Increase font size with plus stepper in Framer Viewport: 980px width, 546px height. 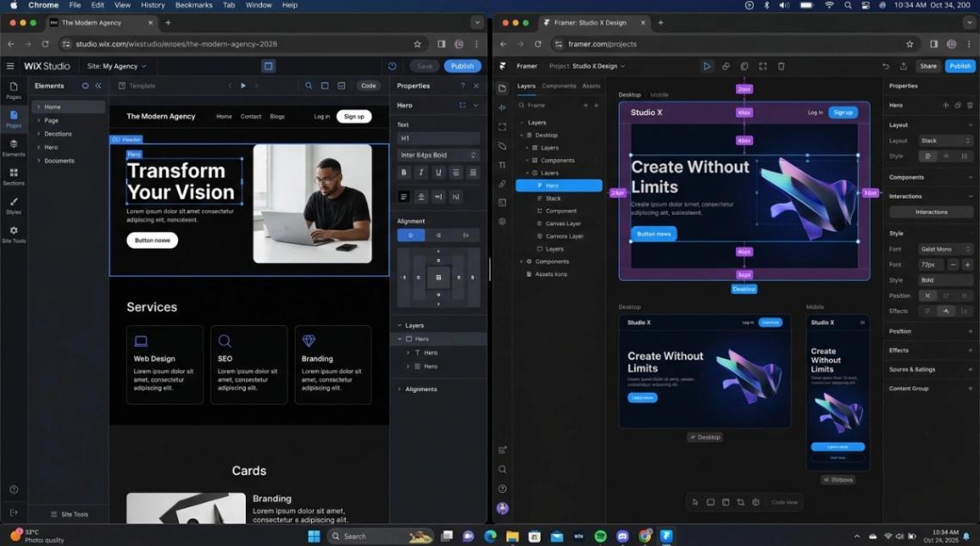[967, 265]
